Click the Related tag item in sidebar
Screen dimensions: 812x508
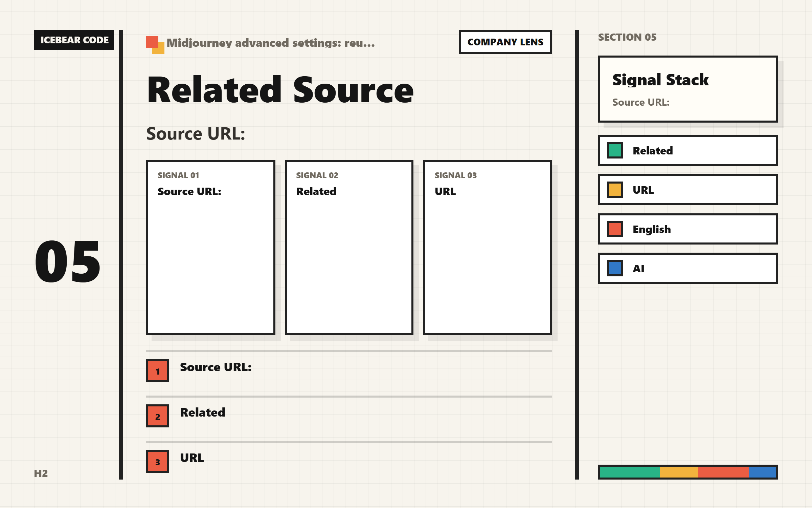pos(688,150)
